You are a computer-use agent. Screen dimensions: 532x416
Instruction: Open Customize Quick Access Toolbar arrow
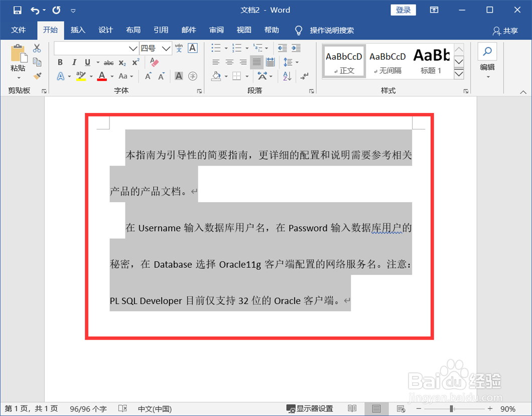click(73, 11)
